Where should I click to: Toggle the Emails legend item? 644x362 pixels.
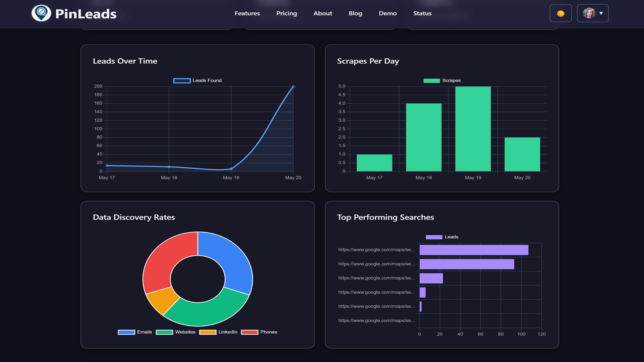click(x=135, y=332)
